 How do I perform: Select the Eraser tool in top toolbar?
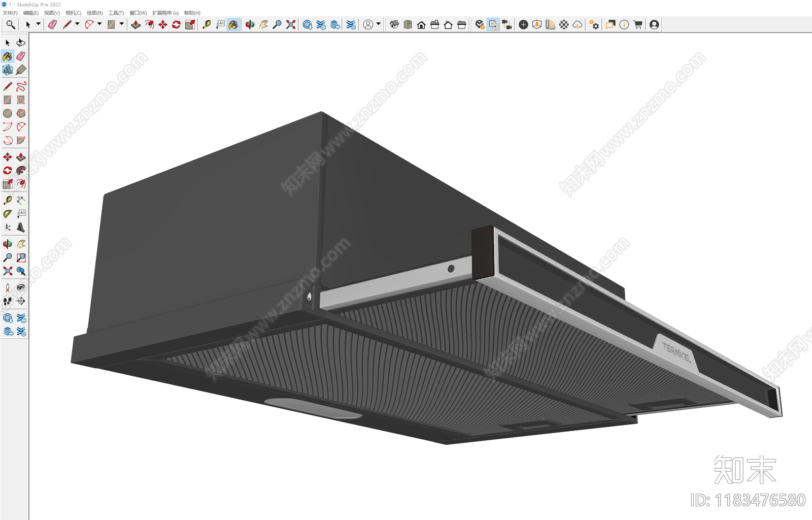pyautogui.click(x=52, y=24)
